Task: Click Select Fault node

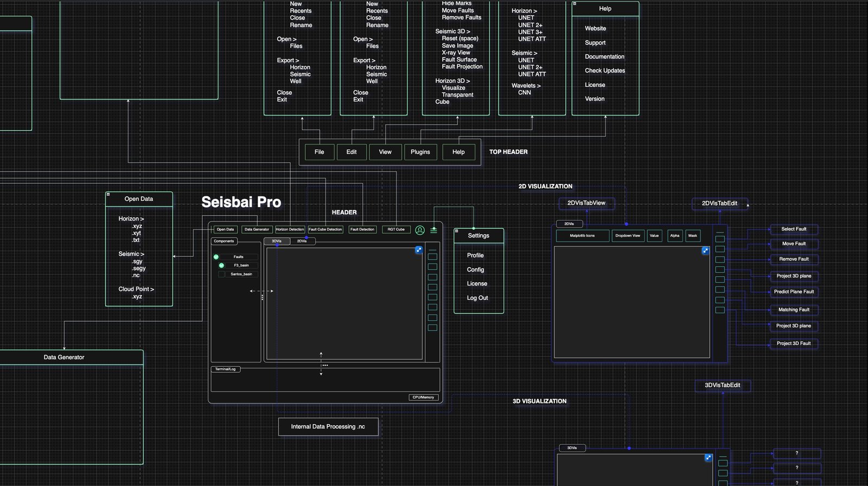Action: click(794, 229)
